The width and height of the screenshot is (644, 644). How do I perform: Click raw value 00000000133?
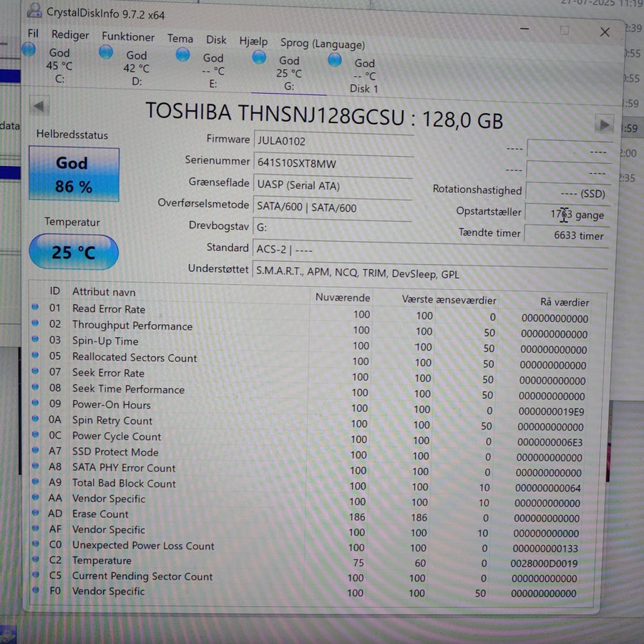(x=545, y=548)
